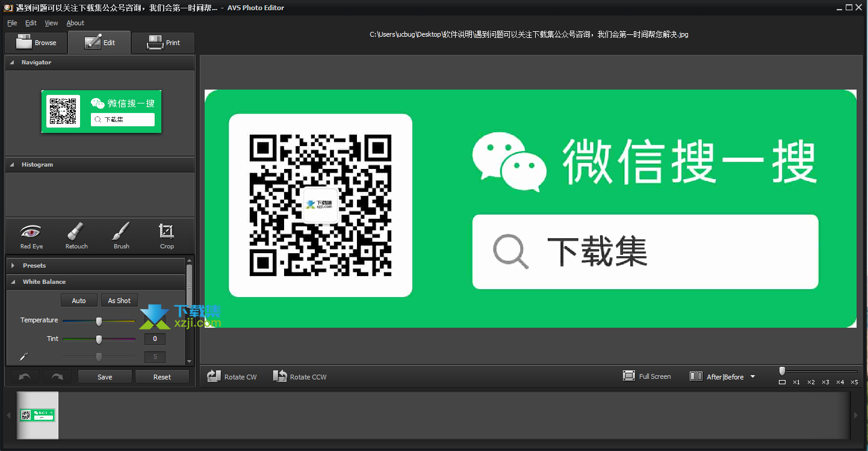Collapse the Navigator panel
This screenshot has width=868, height=451.
pyautogui.click(x=12, y=63)
